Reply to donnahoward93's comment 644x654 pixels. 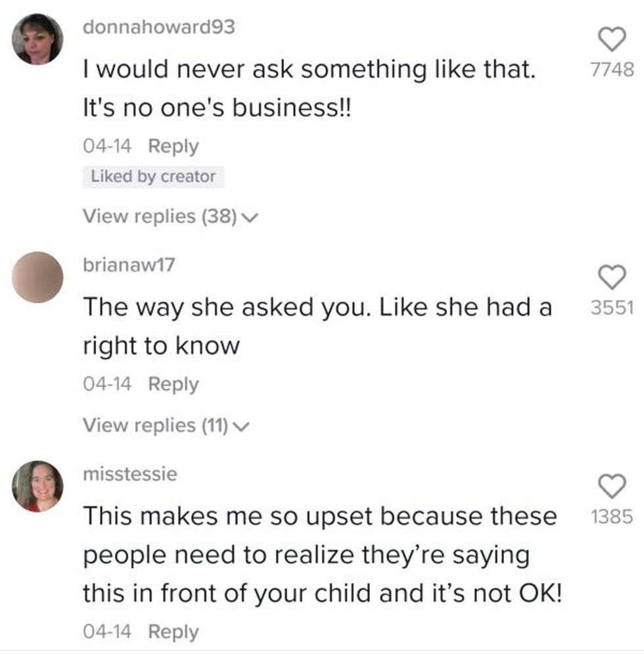coord(173,146)
